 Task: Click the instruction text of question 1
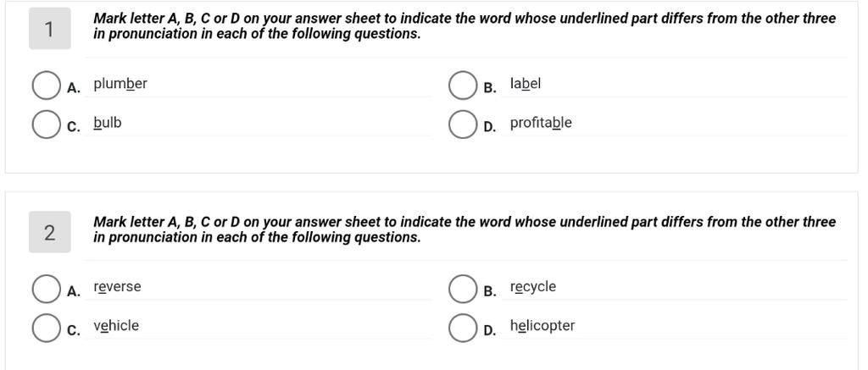click(x=464, y=26)
